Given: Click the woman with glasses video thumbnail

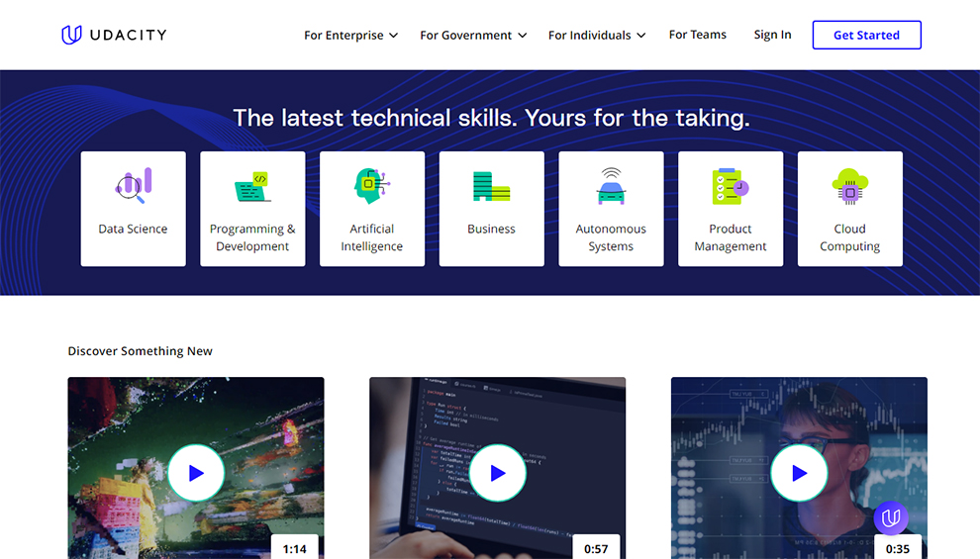Looking at the screenshot, I should 799,468.
